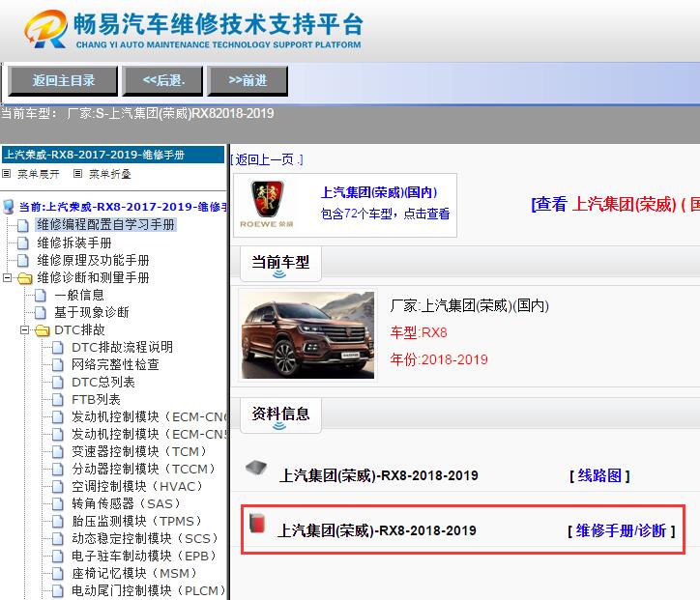Click page icon of 维修拆装手册
700x600 pixels.
click(x=23, y=243)
